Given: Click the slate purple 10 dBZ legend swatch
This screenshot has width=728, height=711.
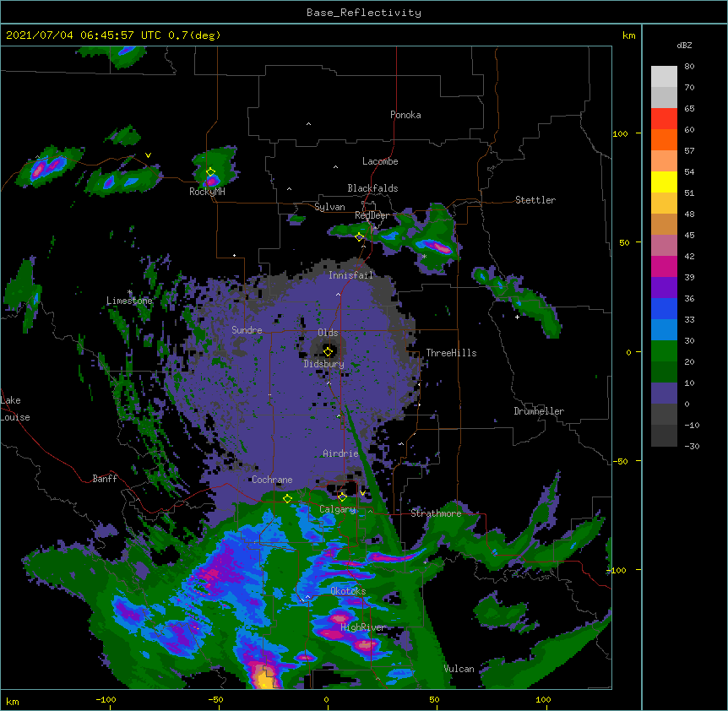Looking at the screenshot, I should pos(664,393).
